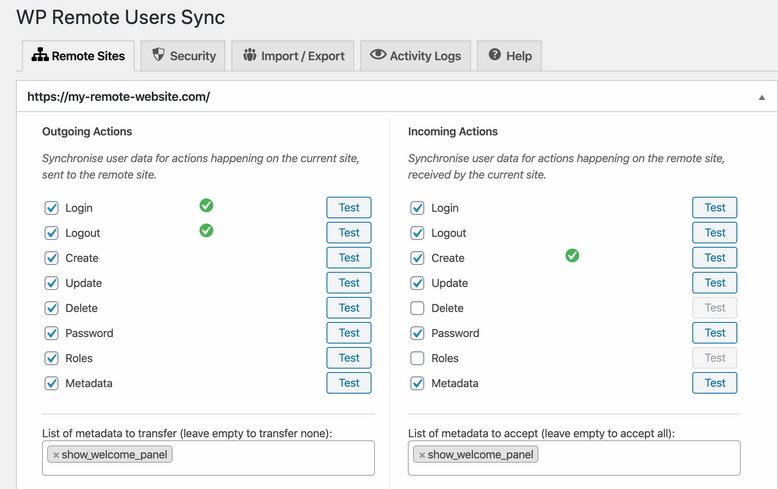Remove show_welcome_panel tag from transfer list
The height and width of the screenshot is (489, 778).
(x=56, y=455)
